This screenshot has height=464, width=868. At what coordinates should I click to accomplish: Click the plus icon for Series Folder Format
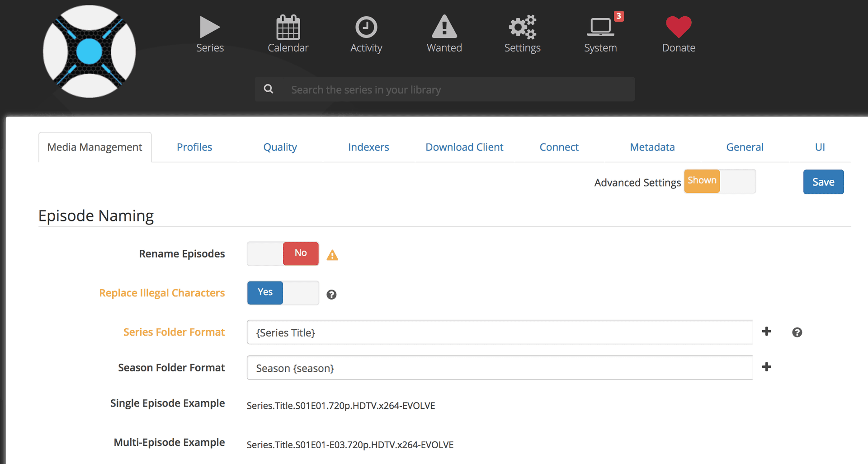click(767, 331)
